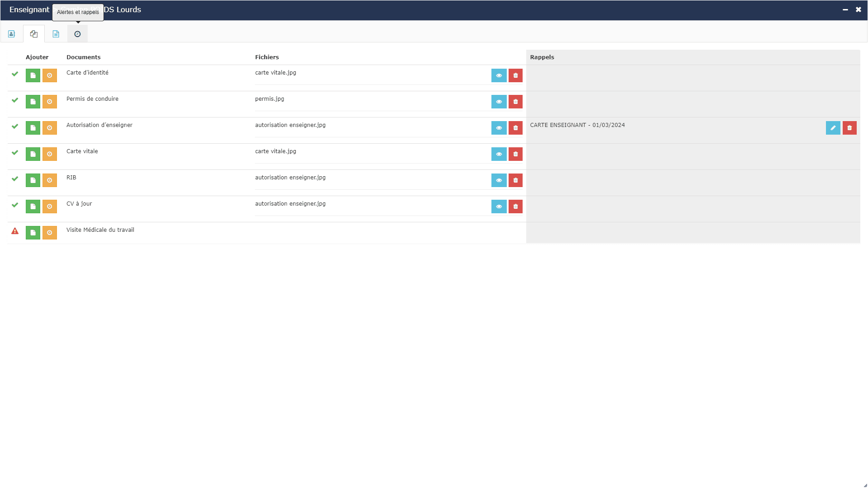868x488 pixels.
Task: Add a reminder for Permis de conduire
Action: (x=50, y=102)
